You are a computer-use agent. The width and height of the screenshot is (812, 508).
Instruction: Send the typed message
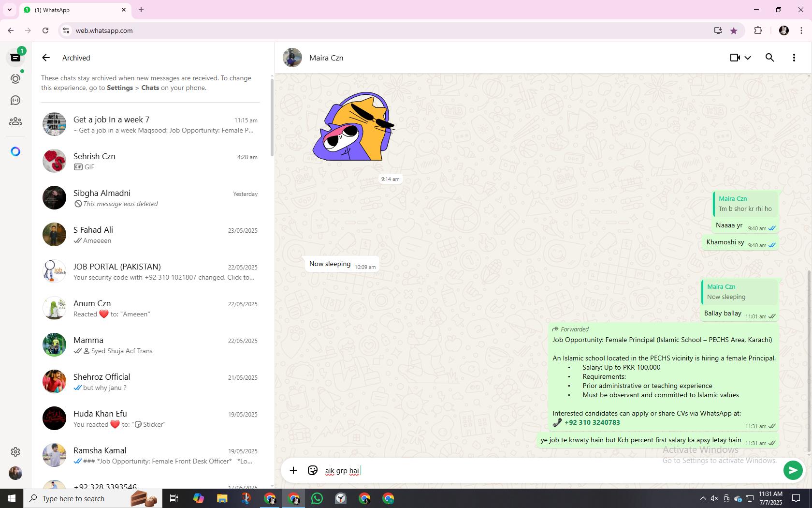coord(793,470)
